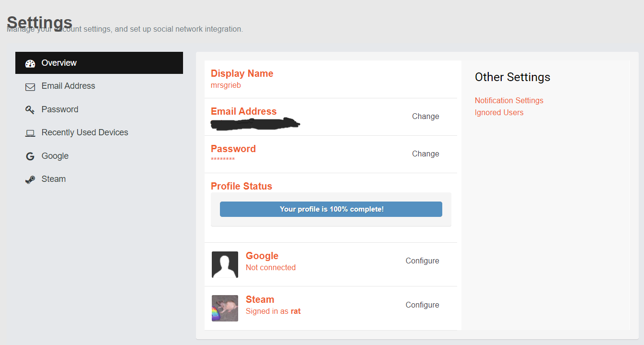This screenshot has height=345, width=644.
Task: Open the Password settings section
Action: click(60, 109)
